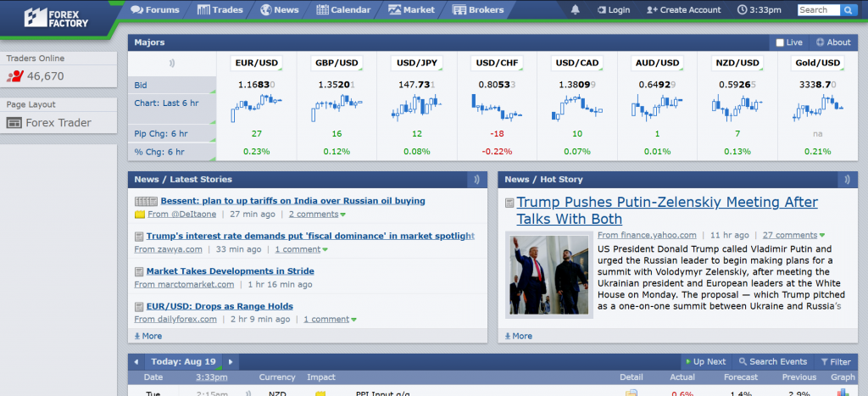
Task: Click the Bid row label
Action: tap(141, 86)
